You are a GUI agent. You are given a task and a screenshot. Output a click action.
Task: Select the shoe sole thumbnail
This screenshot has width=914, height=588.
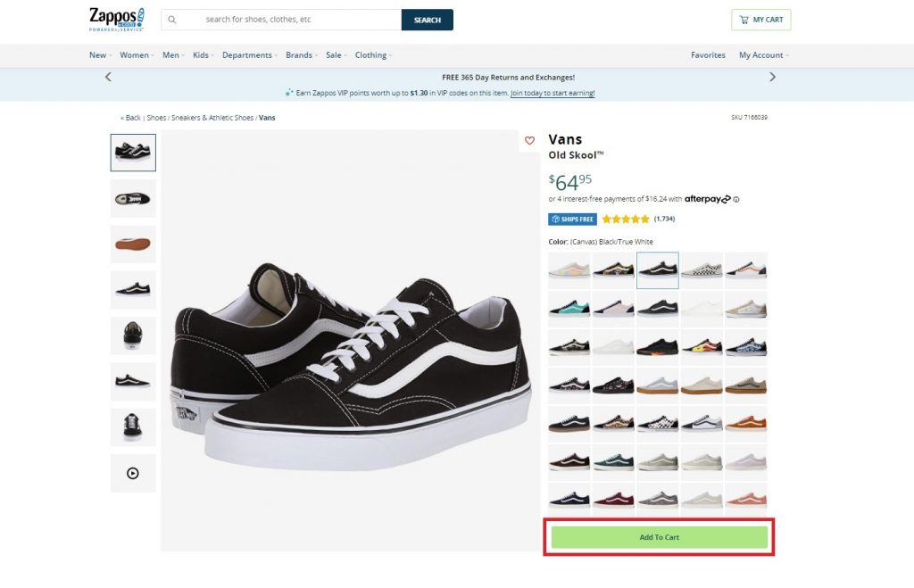pos(133,244)
